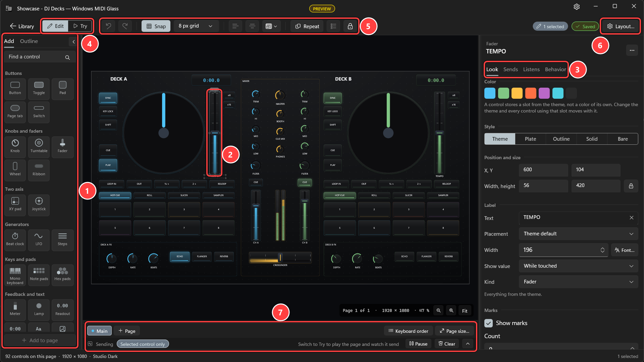Click the Layout... button
The width and height of the screenshot is (644, 362).
(x=621, y=26)
